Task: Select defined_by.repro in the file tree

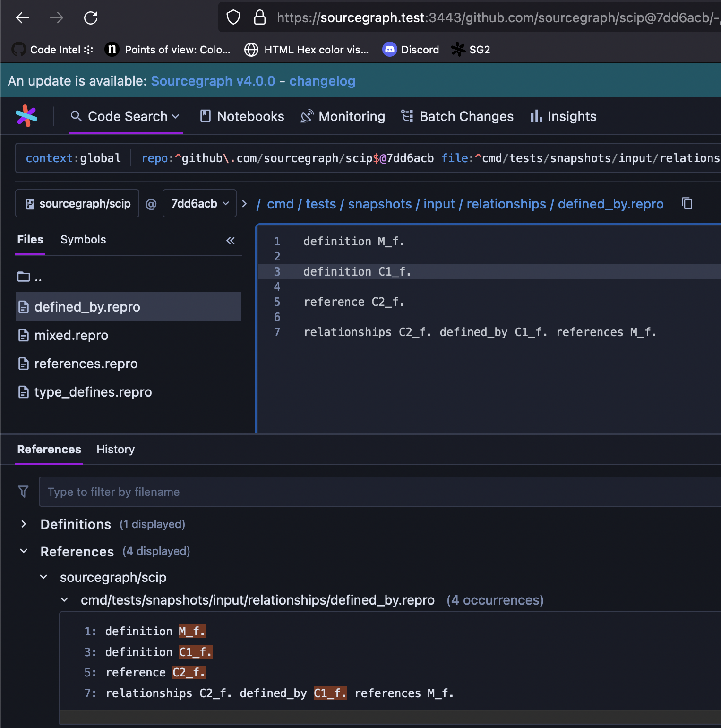Action: [x=129, y=307]
